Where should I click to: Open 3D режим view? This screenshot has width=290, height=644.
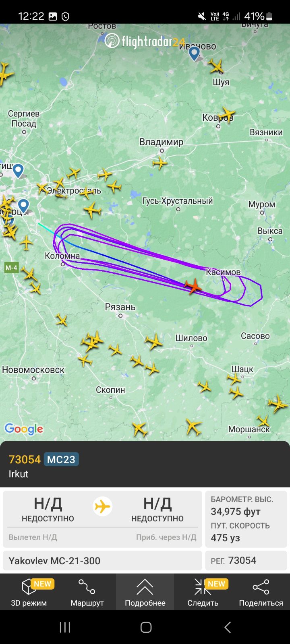(x=29, y=592)
